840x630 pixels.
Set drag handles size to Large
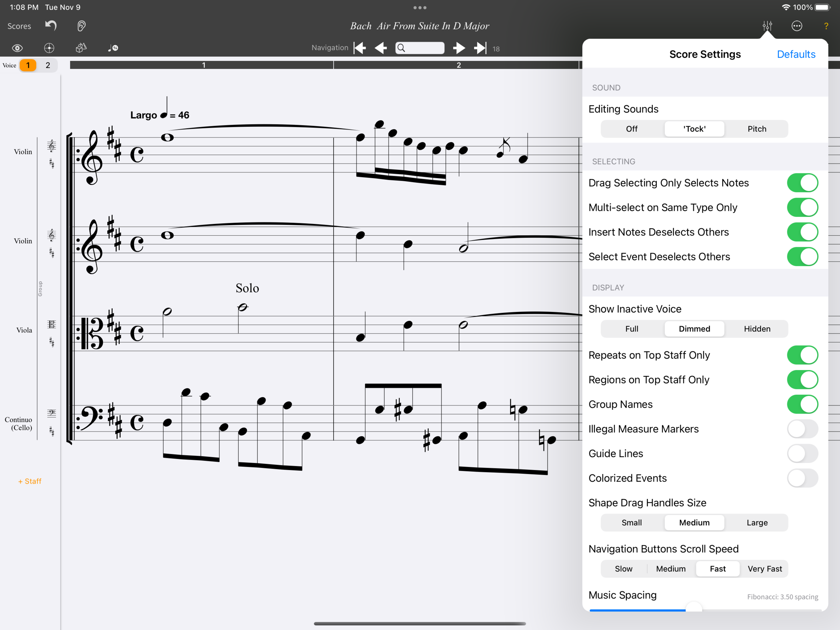(x=757, y=522)
